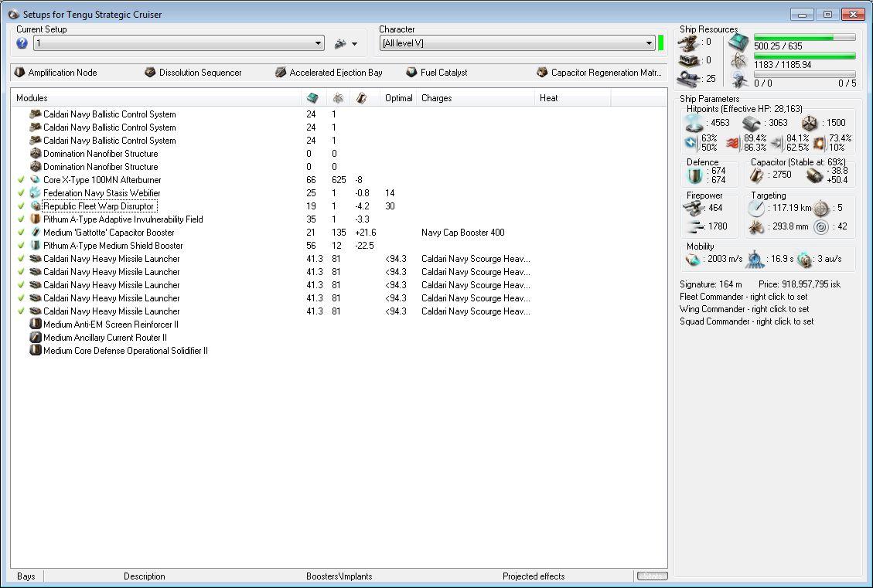This screenshot has width=873, height=588.
Task: Sort by the Modules column header
Action: pyautogui.click(x=156, y=98)
